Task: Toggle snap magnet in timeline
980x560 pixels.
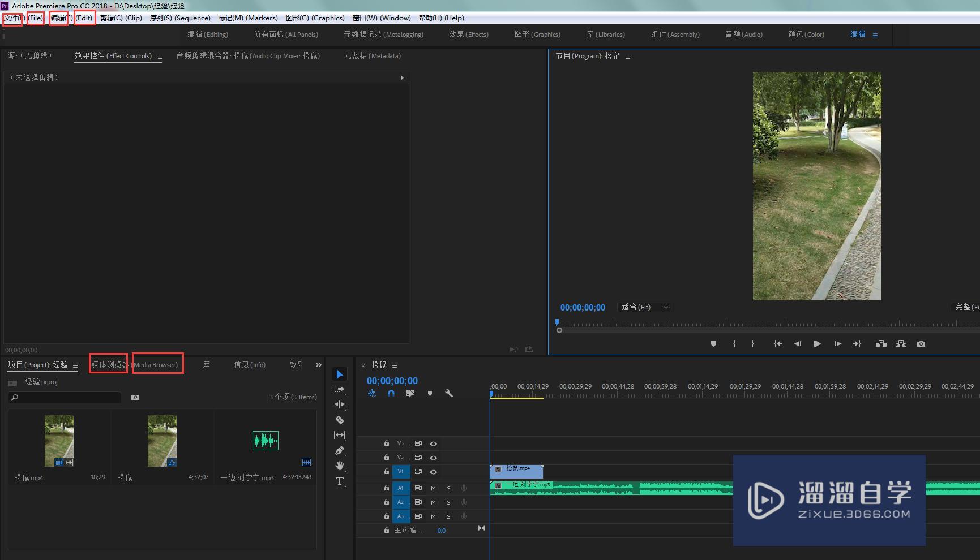Action: [391, 393]
